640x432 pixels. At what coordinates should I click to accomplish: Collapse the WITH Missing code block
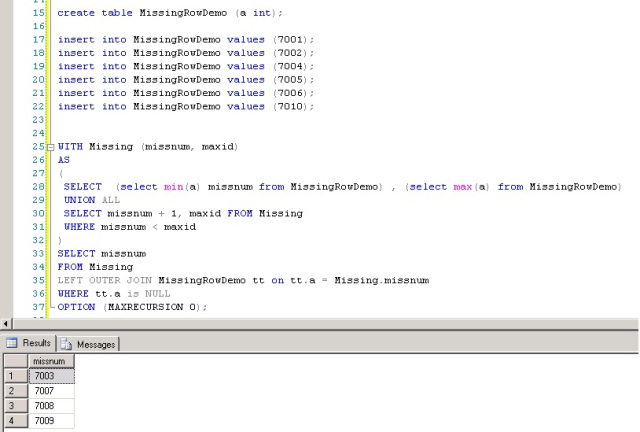(51, 147)
